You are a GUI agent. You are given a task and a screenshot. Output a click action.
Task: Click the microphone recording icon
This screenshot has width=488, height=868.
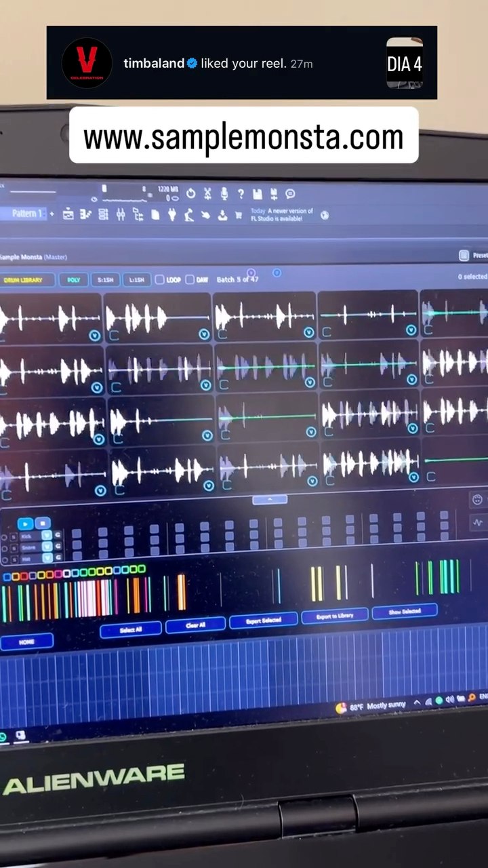(224, 194)
